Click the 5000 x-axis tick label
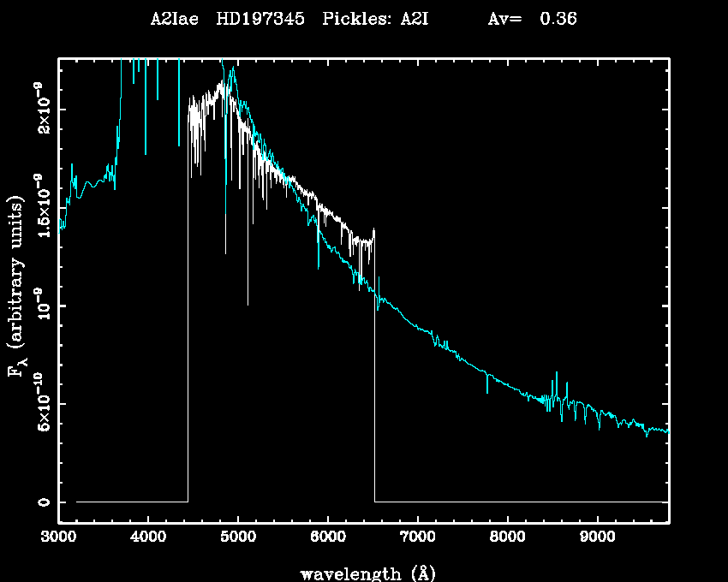This screenshot has width=728, height=582. coord(237,538)
